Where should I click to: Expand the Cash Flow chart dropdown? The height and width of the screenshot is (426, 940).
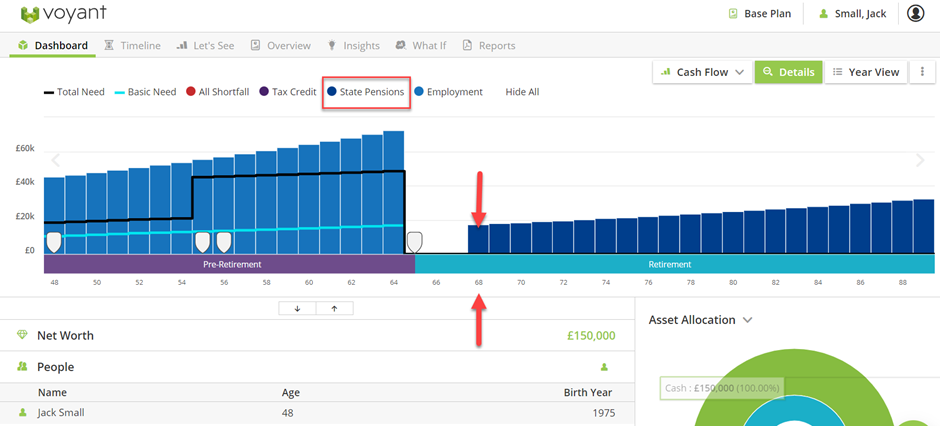tap(701, 72)
